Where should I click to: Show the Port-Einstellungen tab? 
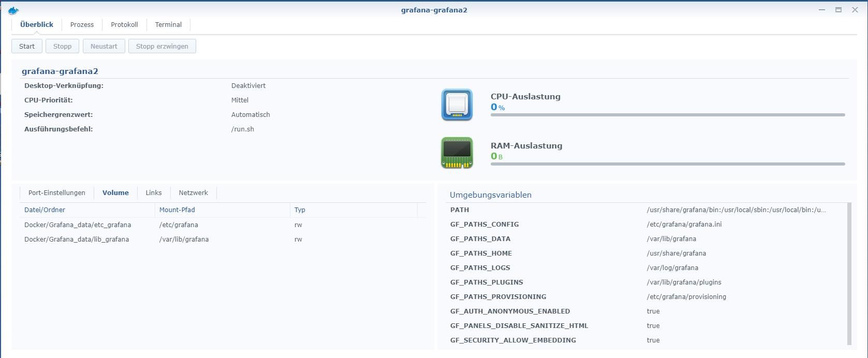57,192
